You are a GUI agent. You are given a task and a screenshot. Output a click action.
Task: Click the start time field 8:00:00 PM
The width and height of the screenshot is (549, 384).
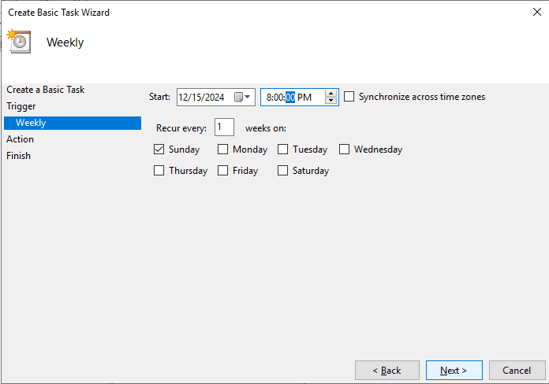pos(299,97)
